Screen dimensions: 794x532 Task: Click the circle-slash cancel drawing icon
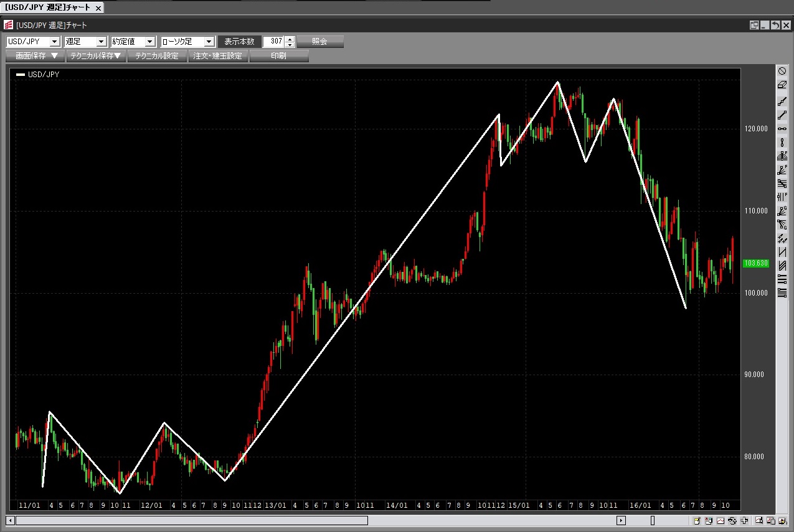click(x=782, y=72)
